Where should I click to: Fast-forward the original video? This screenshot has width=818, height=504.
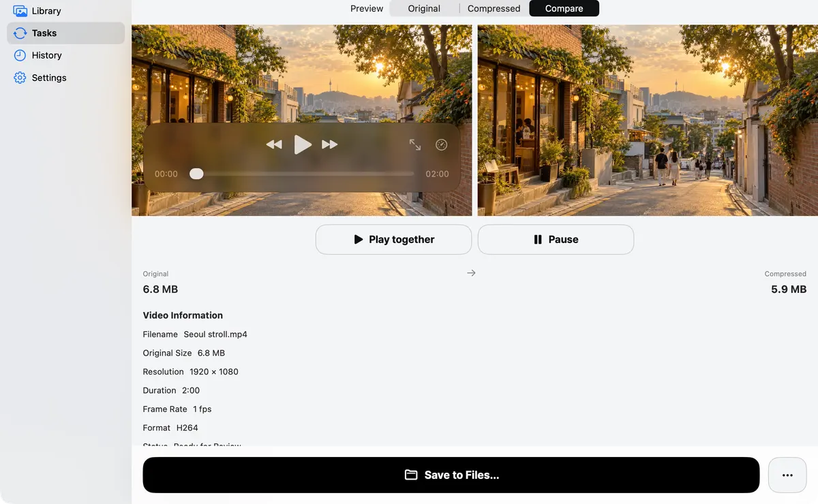(x=330, y=144)
